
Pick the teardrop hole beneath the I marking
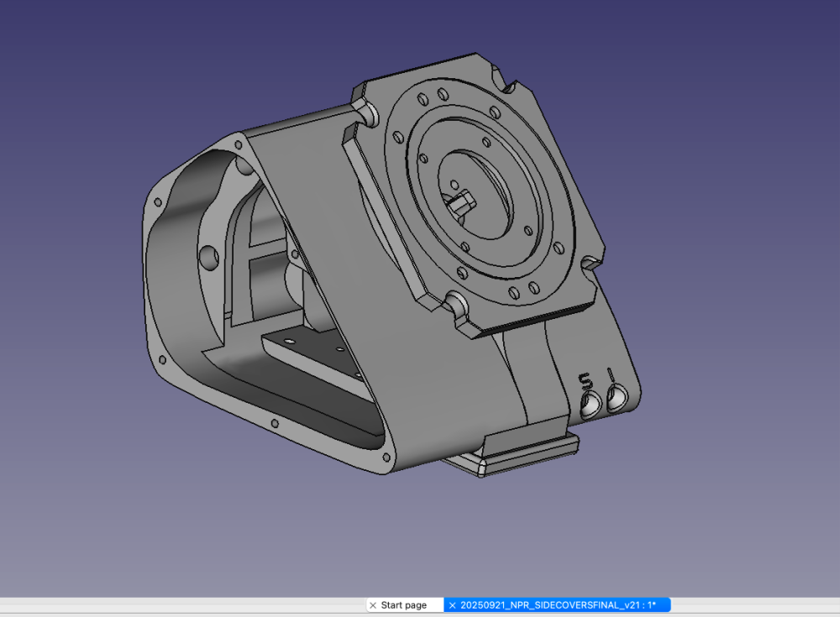click(617, 399)
